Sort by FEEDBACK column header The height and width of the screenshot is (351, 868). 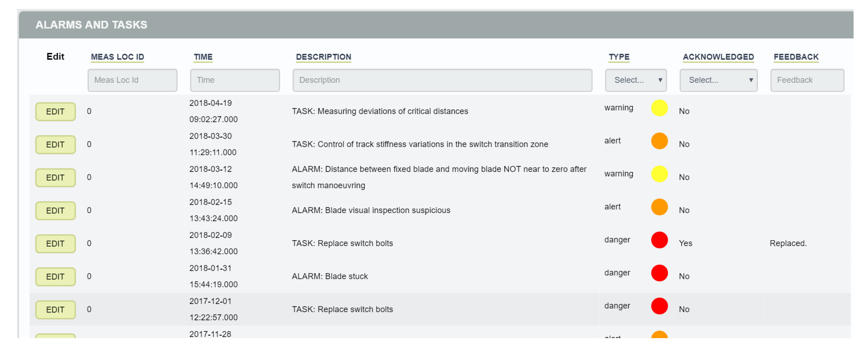[x=796, y=57]
